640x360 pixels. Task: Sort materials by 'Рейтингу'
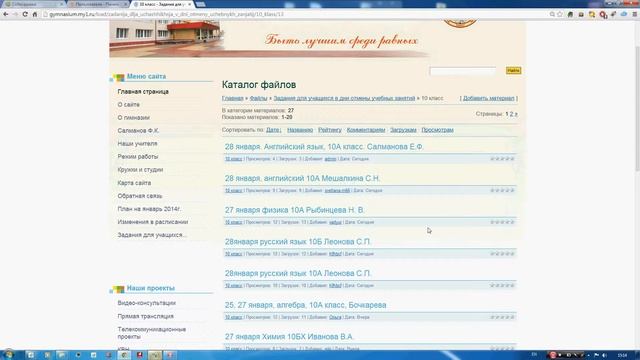coord(330,130)
